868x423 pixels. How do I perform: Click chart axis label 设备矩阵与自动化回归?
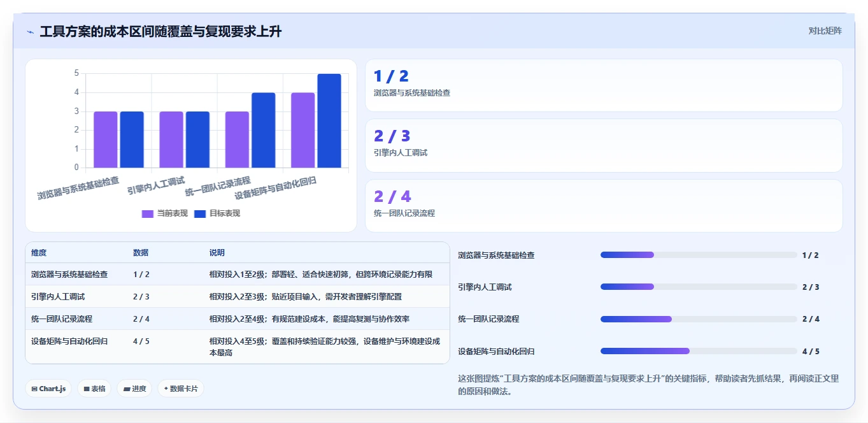coord(276,188)
